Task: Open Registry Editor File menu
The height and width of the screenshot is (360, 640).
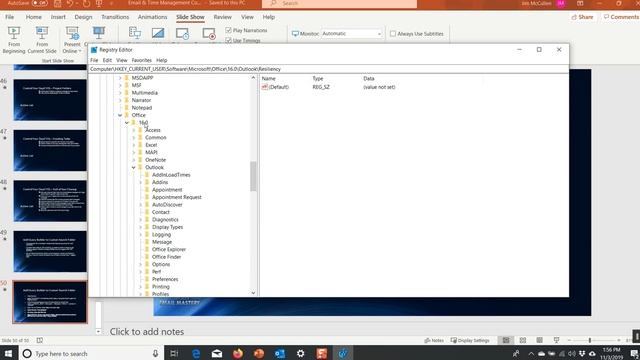Action: pyautogui.click(x=94, y=60)
